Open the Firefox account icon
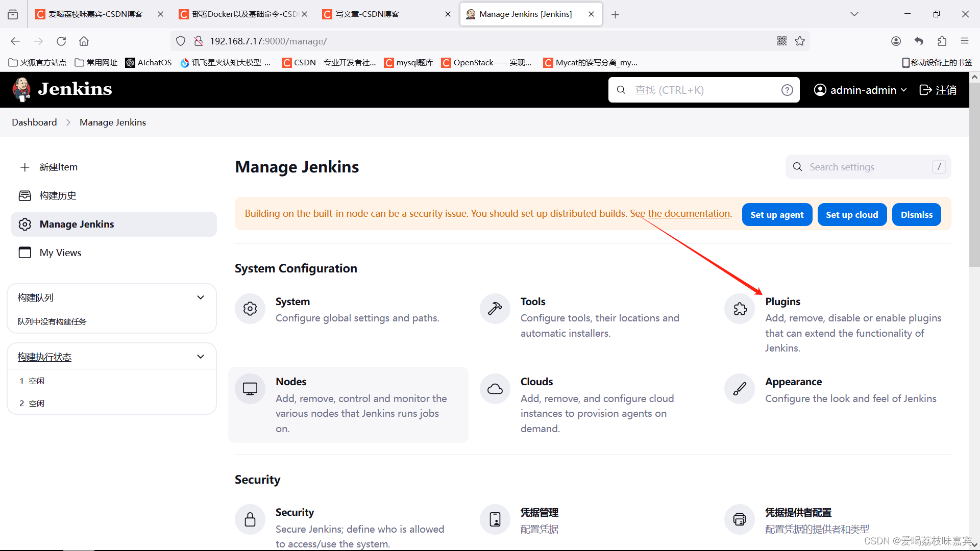Image resolution: width=980 pixels, height=551 pixels. coord(896,41)
